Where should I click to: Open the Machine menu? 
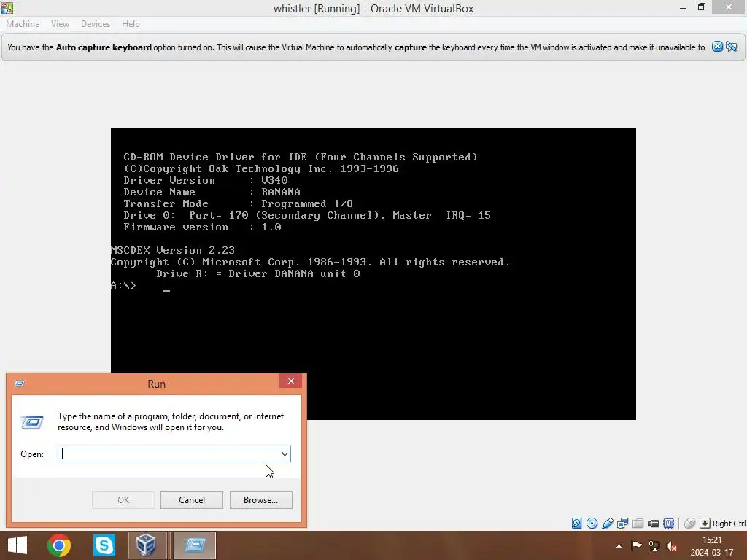click(23, 24)
